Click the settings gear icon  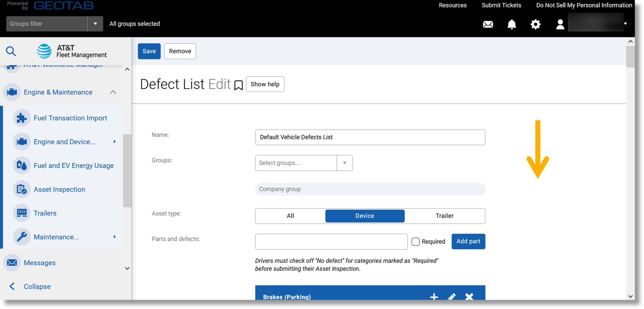point(535,24)
